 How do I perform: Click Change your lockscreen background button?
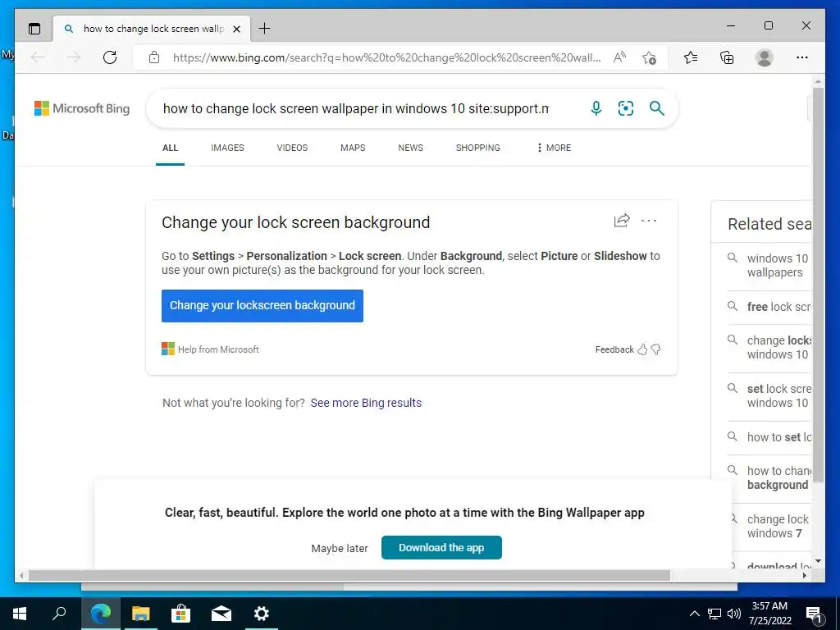262,306
